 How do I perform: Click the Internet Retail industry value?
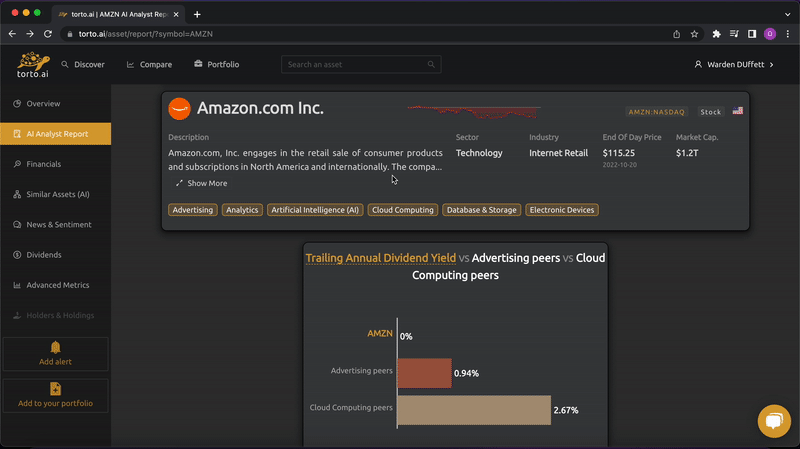pyautogui.click(x=558, y=153)
